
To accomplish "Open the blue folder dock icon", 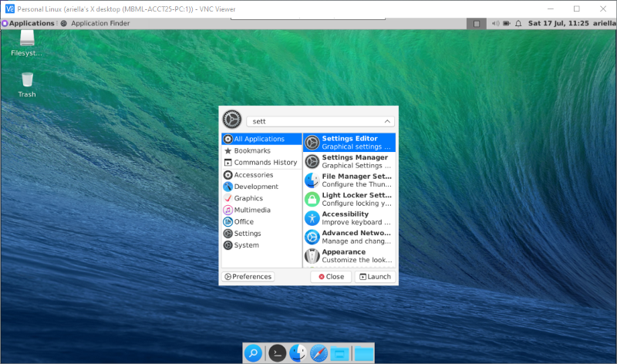I will [x=363, y=354].
